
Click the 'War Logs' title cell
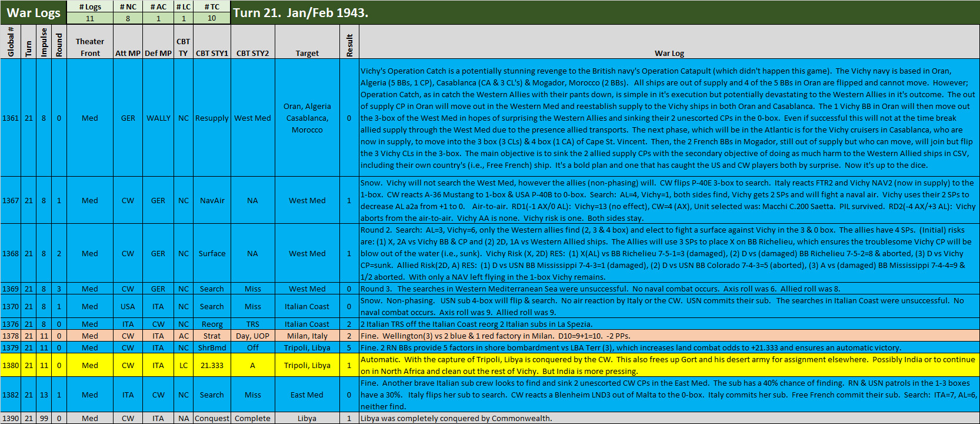pyautogui.click(x=34, y=12)
